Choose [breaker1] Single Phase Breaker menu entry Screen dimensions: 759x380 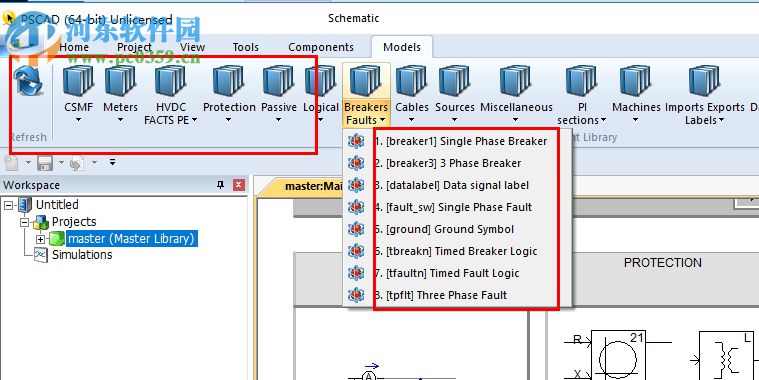point(457,141)
